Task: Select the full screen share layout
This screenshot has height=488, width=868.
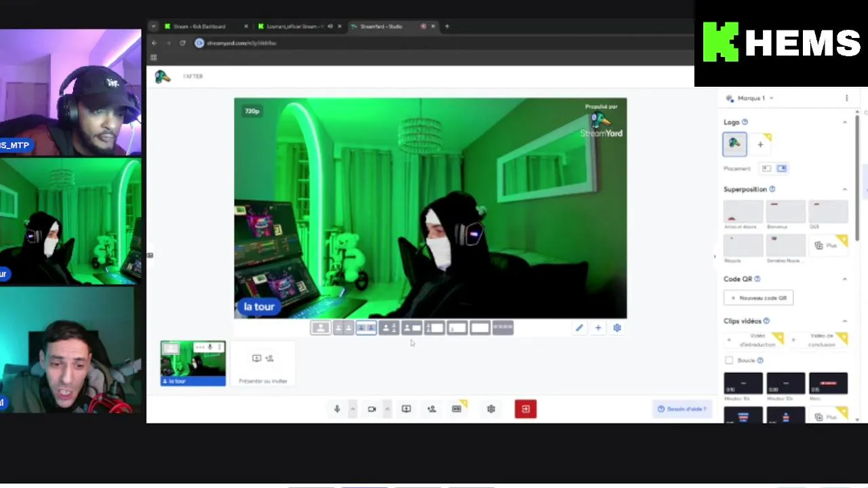Action: (x=480, y=329)
